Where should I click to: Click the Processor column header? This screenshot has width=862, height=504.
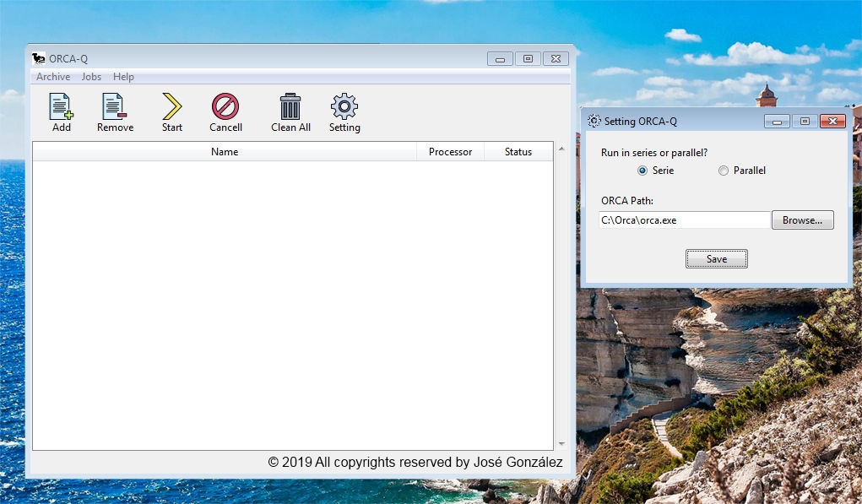pos(450,152)
